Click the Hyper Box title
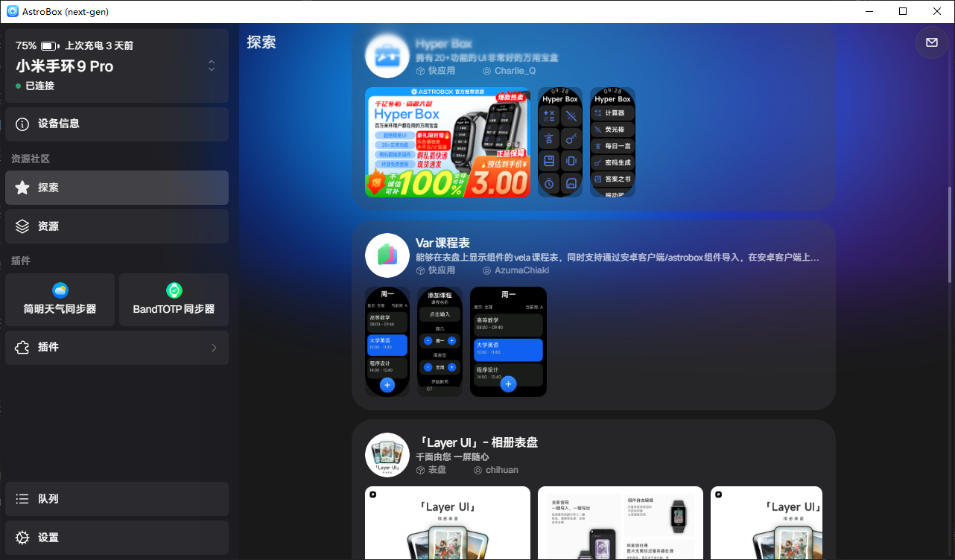955x560 pixels. tap(444, 44)
